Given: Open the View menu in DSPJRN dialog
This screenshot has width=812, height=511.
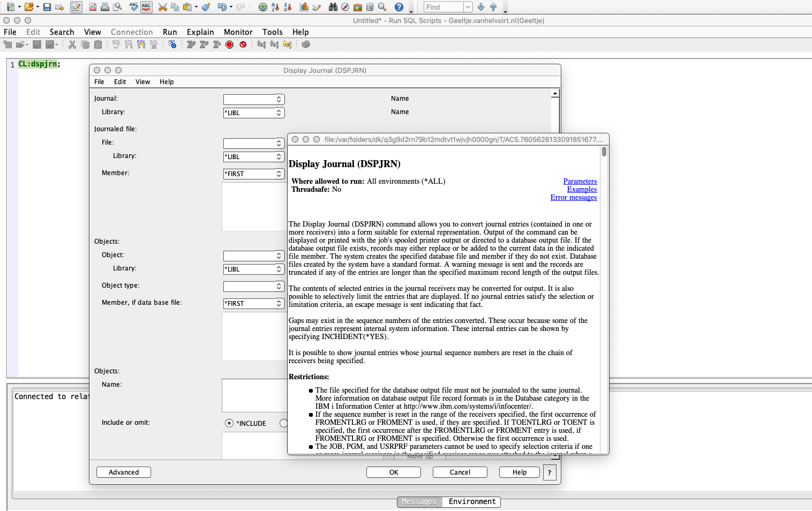Looking at the screenshot, I should click(x=142, y=82).
